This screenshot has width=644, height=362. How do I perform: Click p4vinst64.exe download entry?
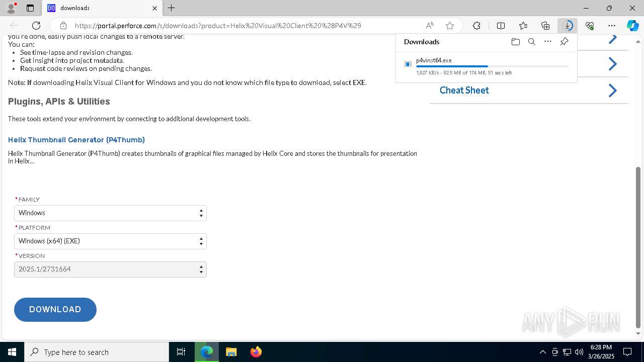487,66
